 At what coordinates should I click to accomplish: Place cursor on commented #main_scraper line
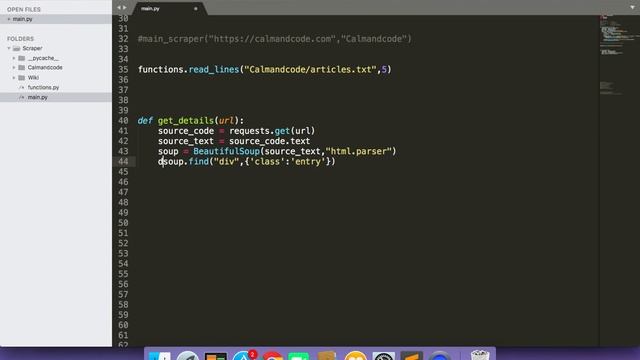pos(275,39)
